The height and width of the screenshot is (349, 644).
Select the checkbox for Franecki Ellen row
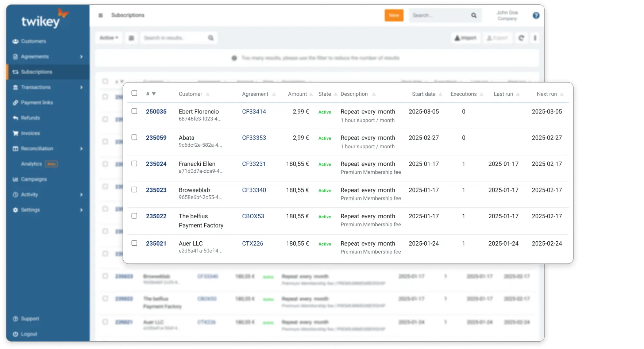[x=134, y=164]
